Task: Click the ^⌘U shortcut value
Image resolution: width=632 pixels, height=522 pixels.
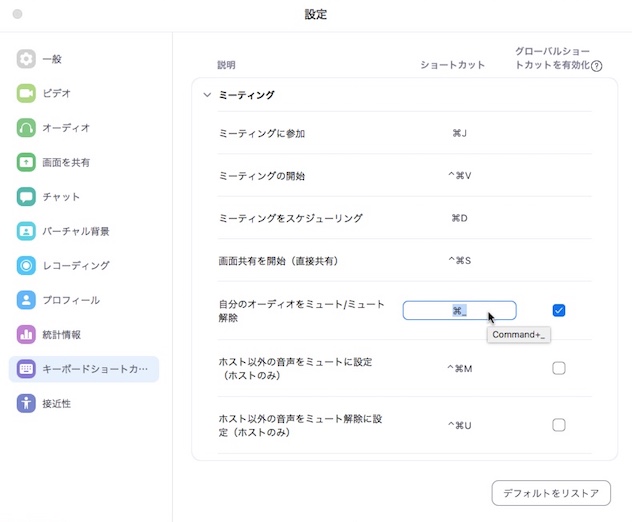Action: 459,425
